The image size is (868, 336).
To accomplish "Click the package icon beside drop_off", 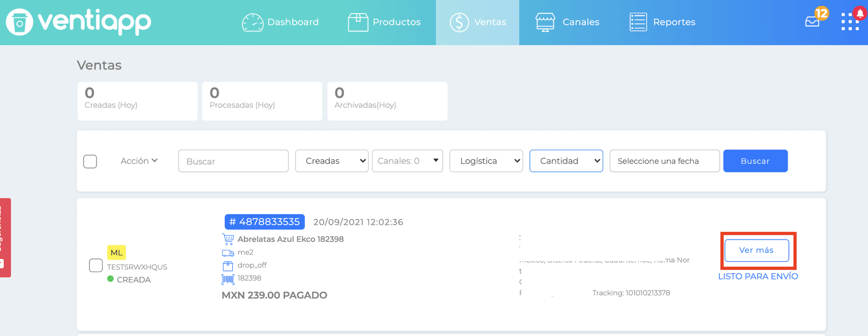I will (x=228, y=266).
